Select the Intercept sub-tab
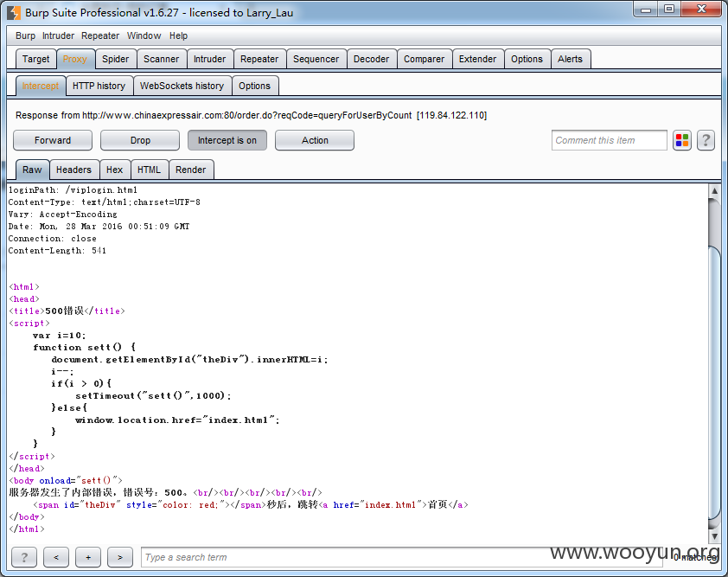The image size is (728, 577). click(41, 86)
